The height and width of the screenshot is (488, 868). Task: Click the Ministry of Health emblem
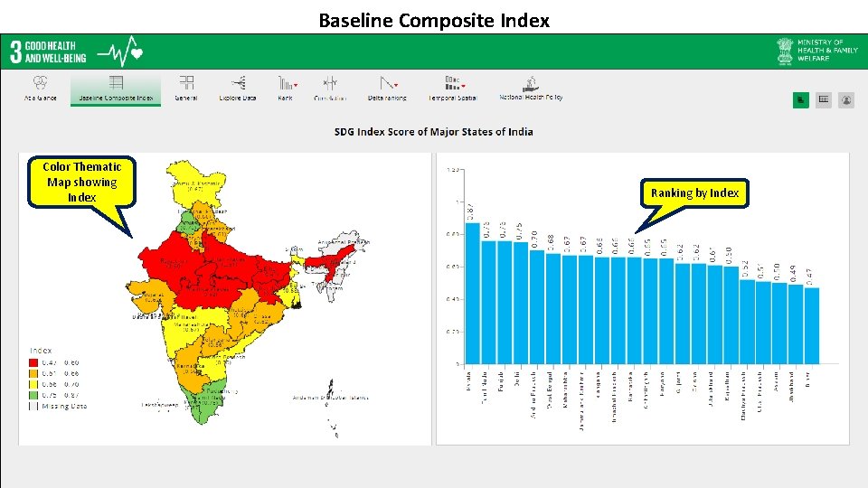coord(785,52)
